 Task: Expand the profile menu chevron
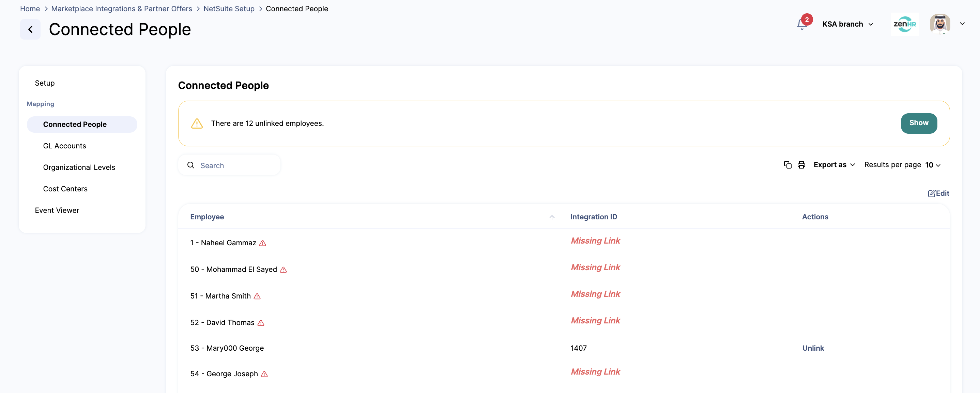(x=962, y=24)
